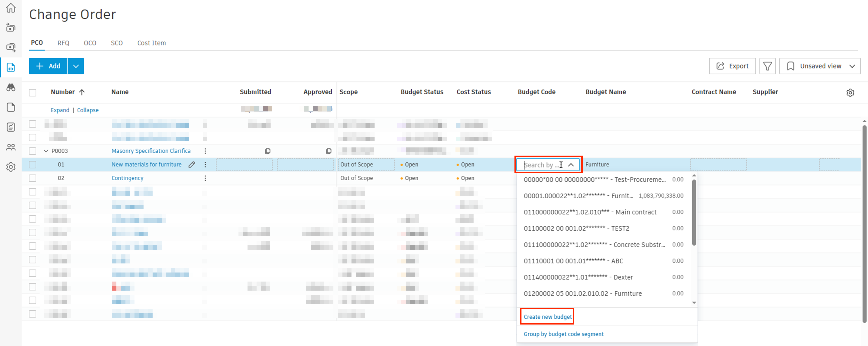Sort by the Number column arrow
This screenshot has width=868, height=346.
point(82,92)
